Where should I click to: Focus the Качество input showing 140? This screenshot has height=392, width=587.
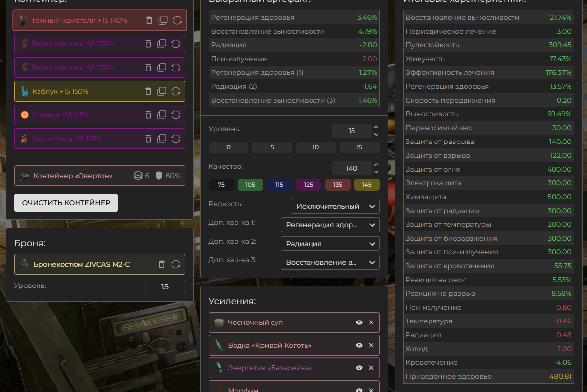(x=352, y=168)
